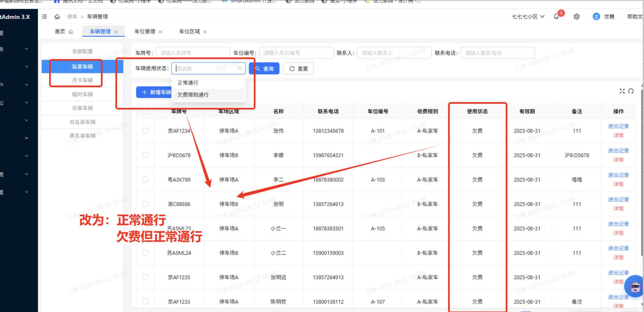This screenshot has width=644, height=312.
Task: Click the fullscreen expand table icon
Action: point(622,91)
